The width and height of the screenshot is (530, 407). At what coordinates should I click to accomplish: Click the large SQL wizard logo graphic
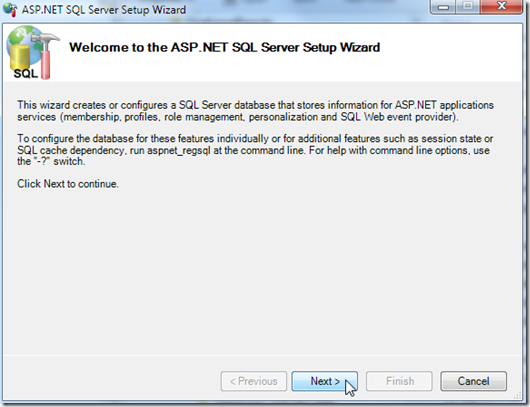click(33, 53)
